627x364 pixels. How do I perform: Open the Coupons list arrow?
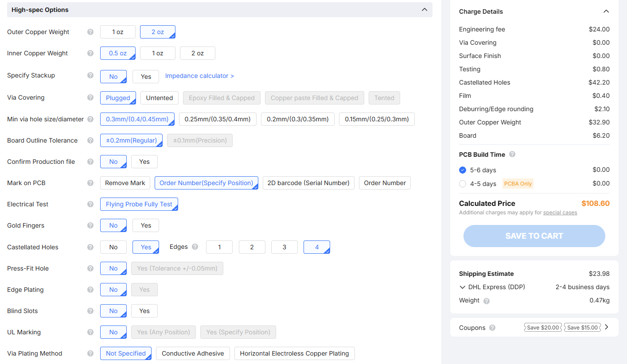click(607, 327)
